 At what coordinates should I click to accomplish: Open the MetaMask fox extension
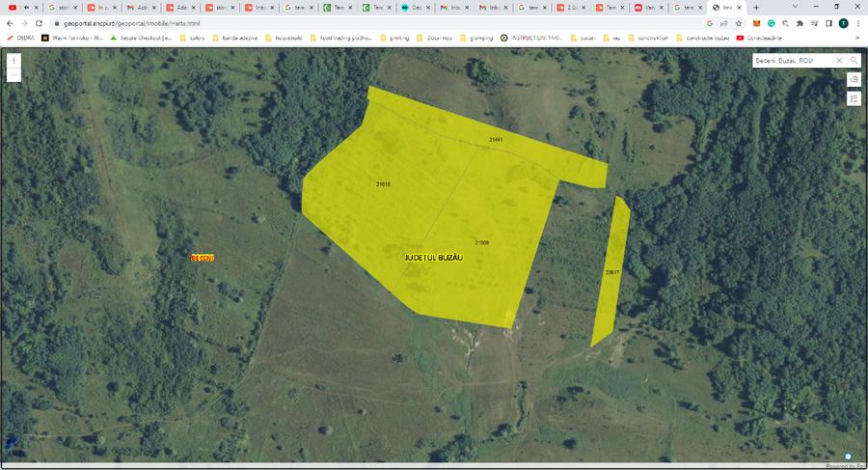[x=756, y=23]
